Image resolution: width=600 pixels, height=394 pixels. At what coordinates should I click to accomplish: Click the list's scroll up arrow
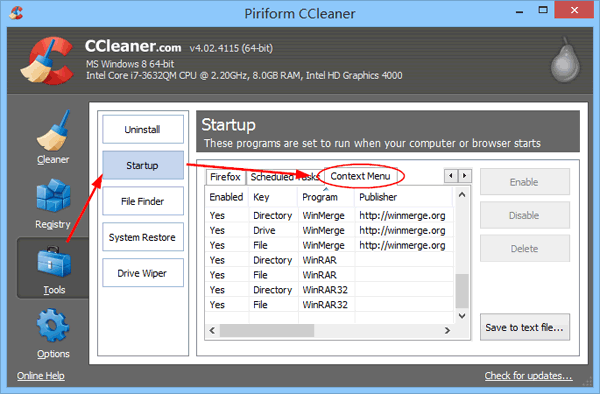point(462,195)
